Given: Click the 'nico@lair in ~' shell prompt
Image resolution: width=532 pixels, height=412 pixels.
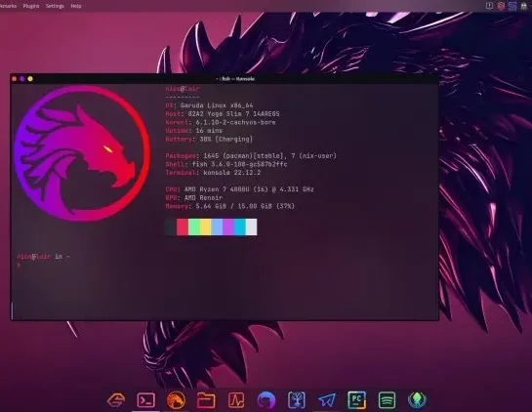Looking at the screenshot, I should [43, 257].
